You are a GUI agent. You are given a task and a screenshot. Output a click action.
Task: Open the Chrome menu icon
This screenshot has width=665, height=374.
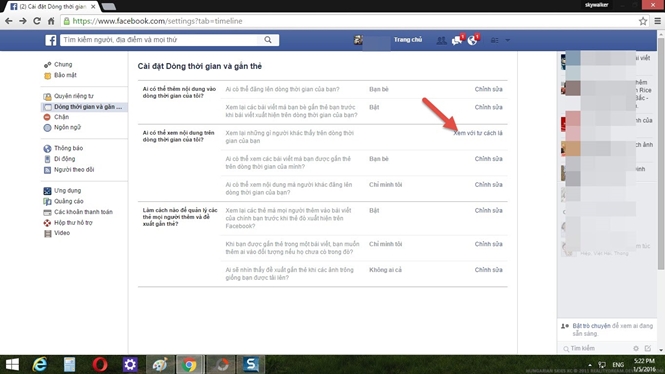point(657,21)
